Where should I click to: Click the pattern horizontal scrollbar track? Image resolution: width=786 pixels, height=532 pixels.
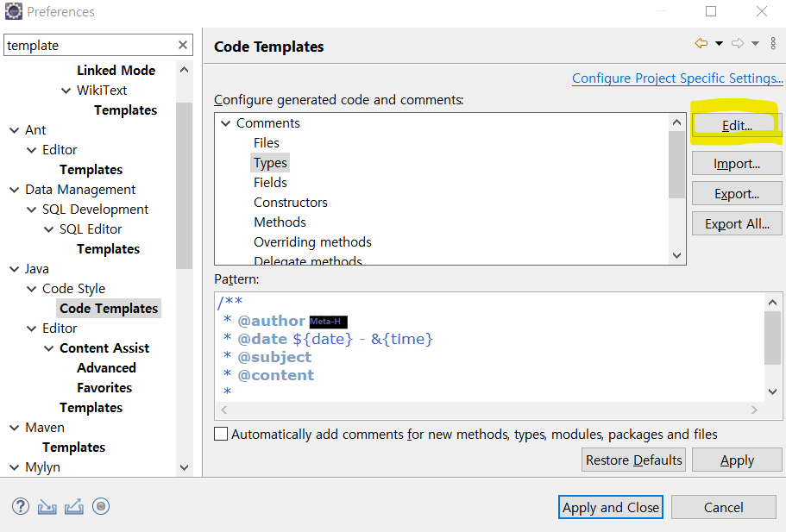pyautogui.click(x=488, y=410)
